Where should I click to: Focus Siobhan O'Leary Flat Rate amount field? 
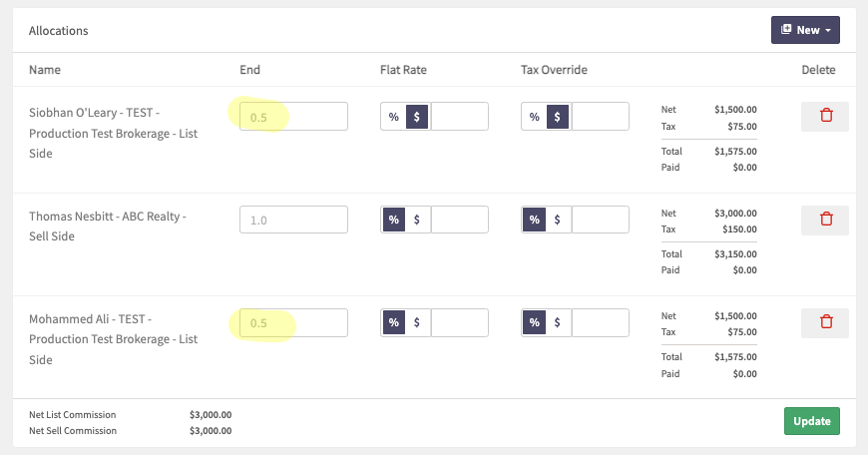click(460, 116)
